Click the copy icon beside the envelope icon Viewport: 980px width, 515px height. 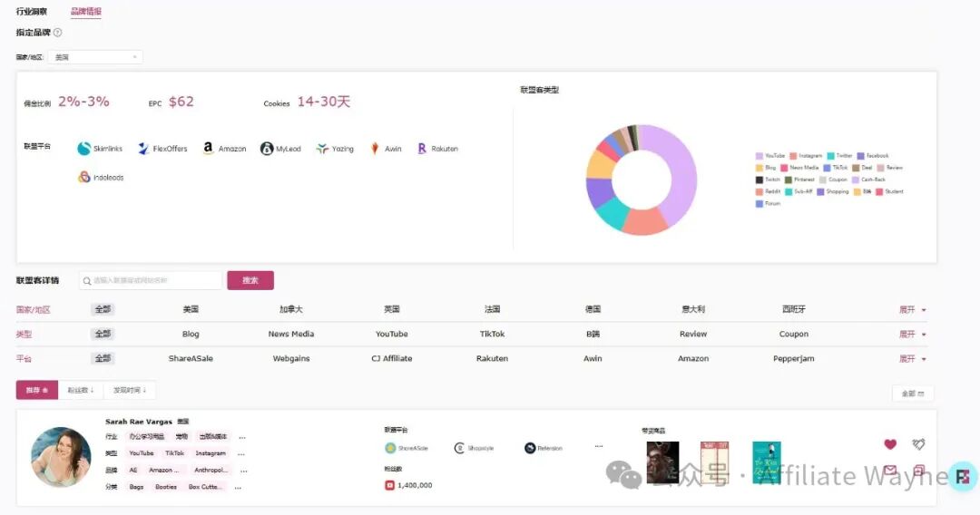(918, 470)
